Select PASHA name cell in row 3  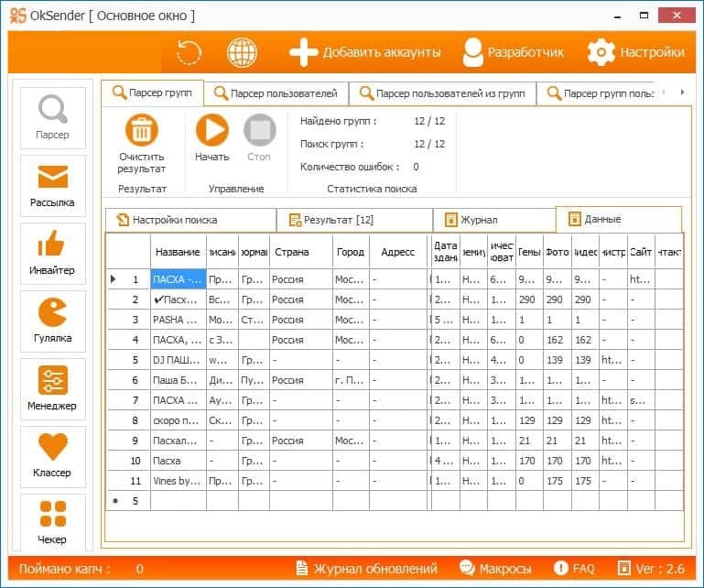tap(179, 320)
